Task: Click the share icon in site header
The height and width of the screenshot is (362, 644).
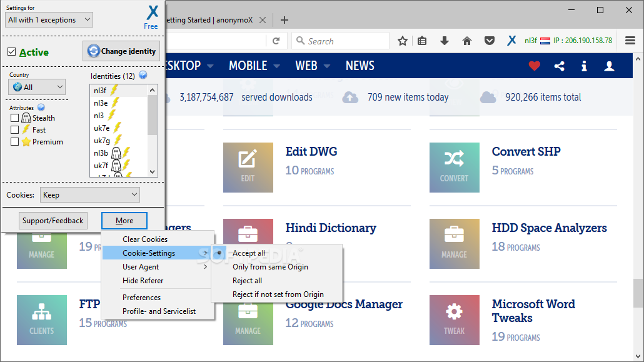Action: coord(559,66)
